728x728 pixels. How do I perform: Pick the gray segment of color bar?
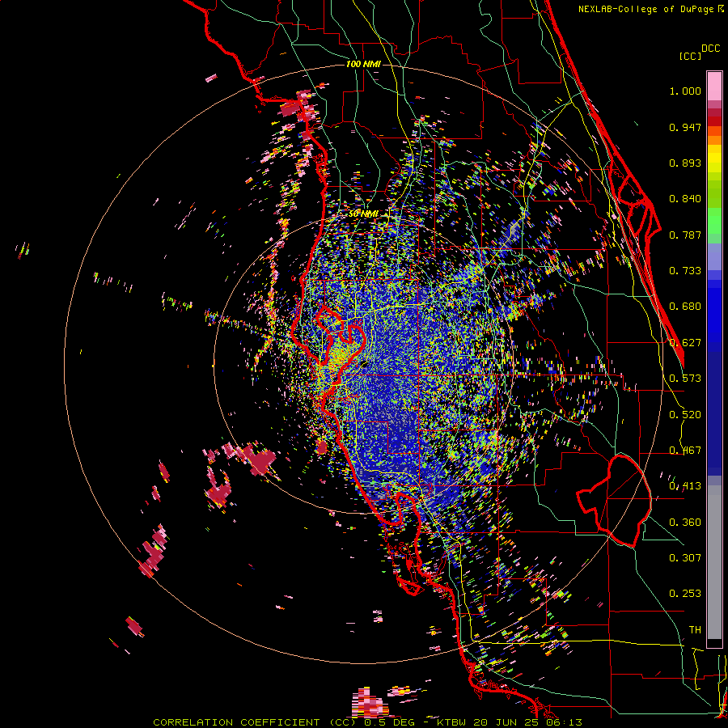pos(714,562)
